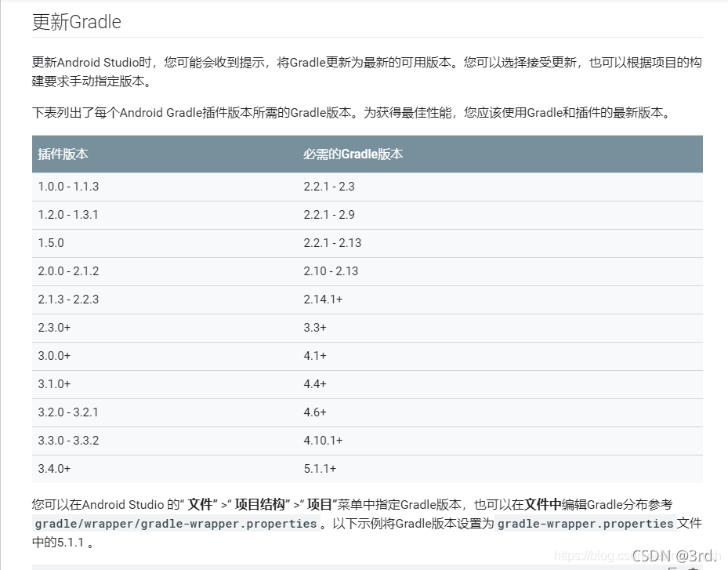Viewport: 728px width, 570px height.
Task: Click plugin version cell 2.1.3 - 2.2.3
Action: [68, 300]
